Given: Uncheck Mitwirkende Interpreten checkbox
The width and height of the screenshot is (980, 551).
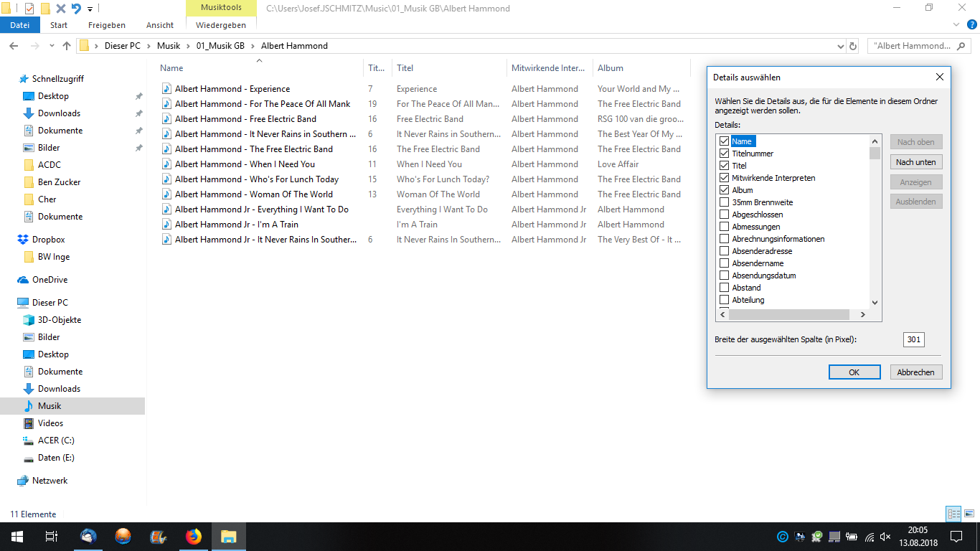Looking at the screenshot, I should (x=725, y=178).
